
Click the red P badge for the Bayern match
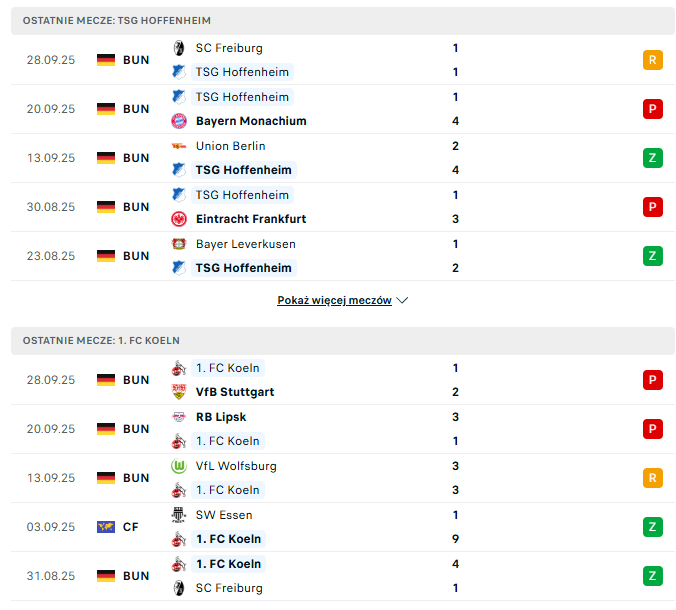pos(653,109)
